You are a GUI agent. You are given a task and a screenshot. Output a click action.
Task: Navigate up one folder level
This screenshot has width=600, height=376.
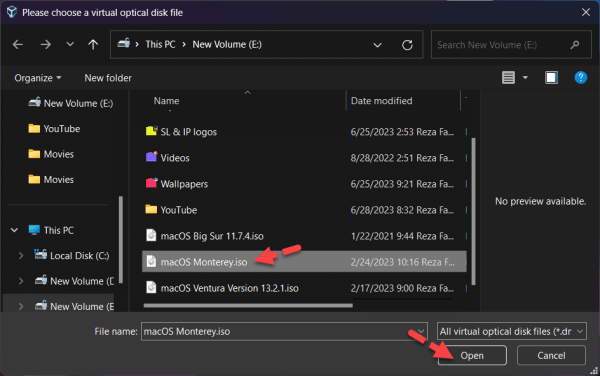click(x=93, y=44)
